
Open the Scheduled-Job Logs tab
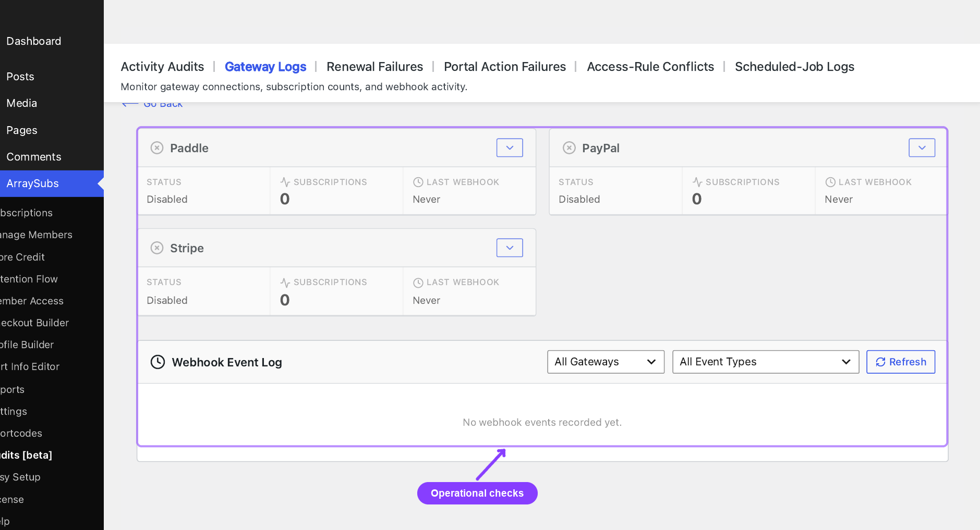point(794,67)
